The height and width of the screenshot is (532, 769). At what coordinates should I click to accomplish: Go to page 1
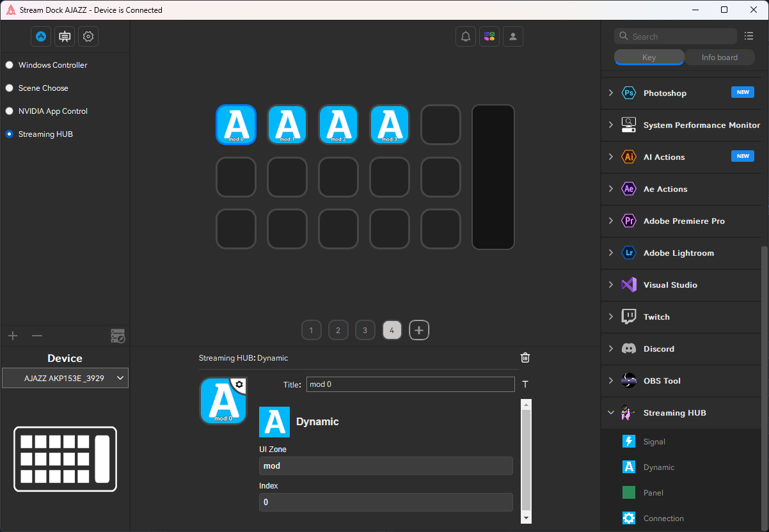click(x=311, y=330)
